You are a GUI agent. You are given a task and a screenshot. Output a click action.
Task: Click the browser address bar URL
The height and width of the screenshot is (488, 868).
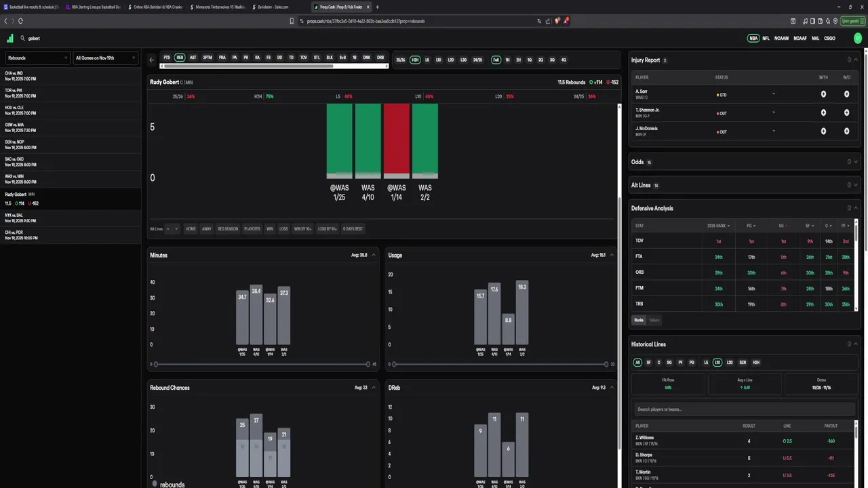tap(366, 21)
